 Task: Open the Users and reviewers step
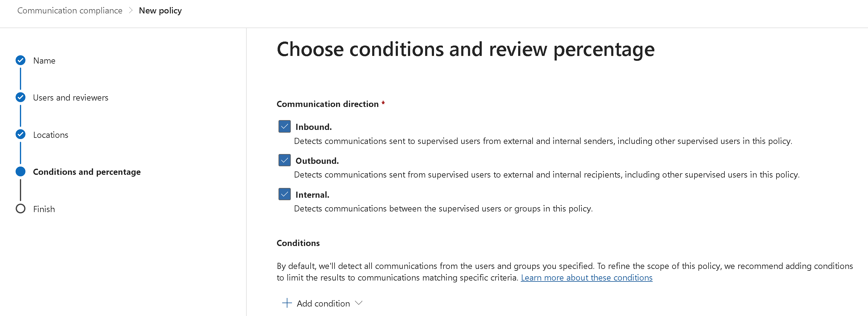(70, 98)
